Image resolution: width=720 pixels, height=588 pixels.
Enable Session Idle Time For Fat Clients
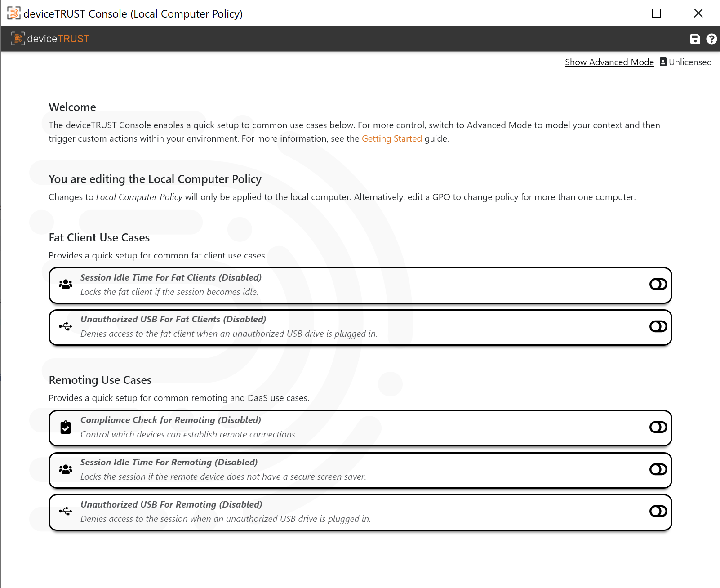(658, 284)
